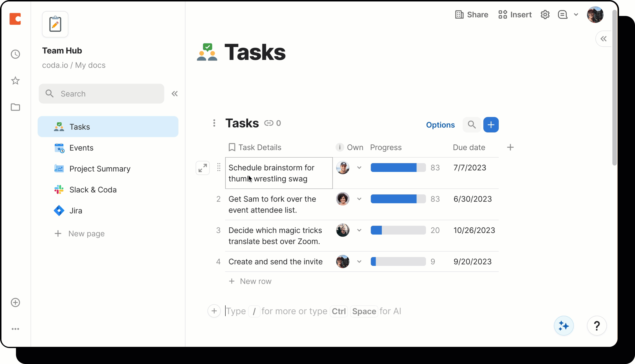Open owner dropdown for magic tricks task
This screenshot has width=635, height=364.
359,230
